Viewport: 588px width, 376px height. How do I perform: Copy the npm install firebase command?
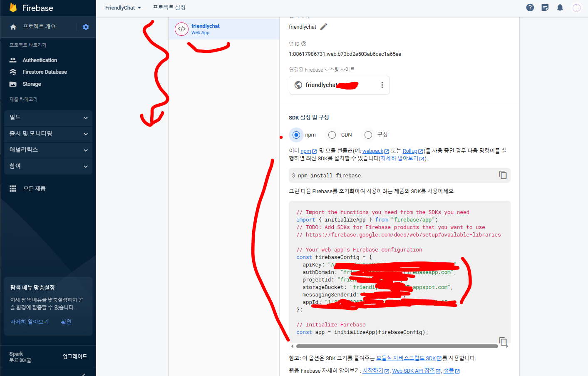(503, 175)
